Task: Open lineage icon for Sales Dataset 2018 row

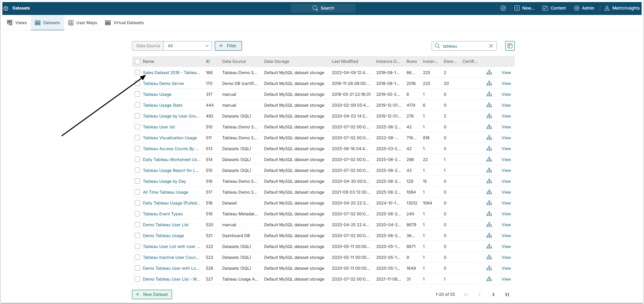Action: 489,73
